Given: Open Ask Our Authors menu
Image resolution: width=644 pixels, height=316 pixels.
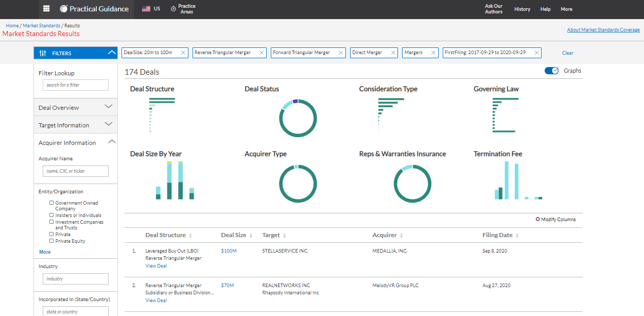Looking at the screenshot, I should (493, 9).
